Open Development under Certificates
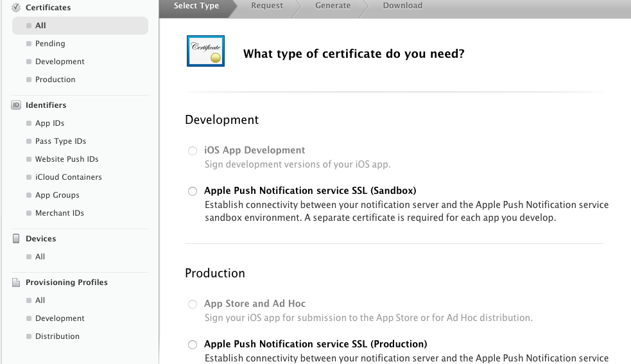 click(x=60, y=62)
